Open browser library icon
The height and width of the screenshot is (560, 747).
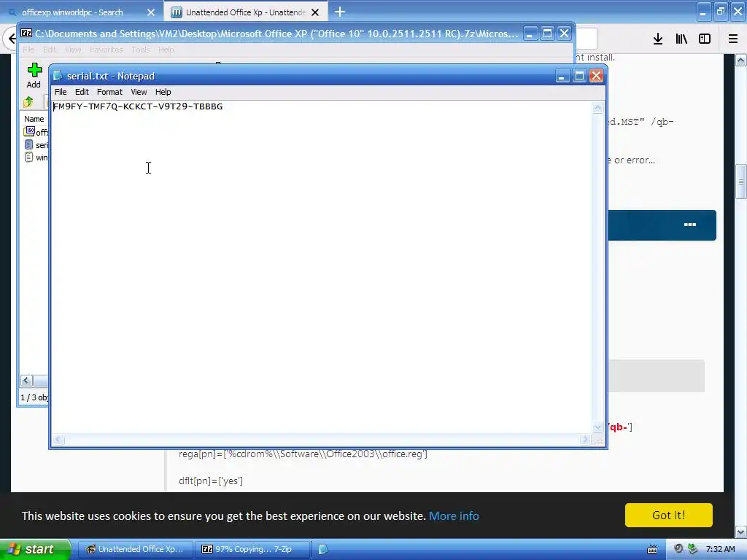tap(681, 39)
